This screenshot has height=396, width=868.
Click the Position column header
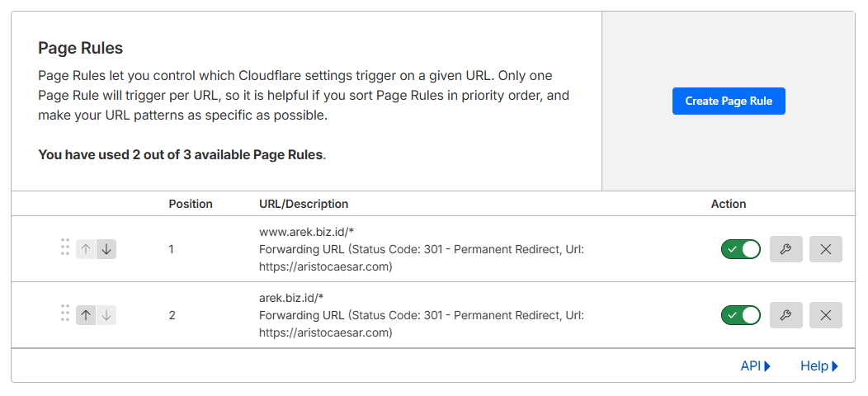191,204
